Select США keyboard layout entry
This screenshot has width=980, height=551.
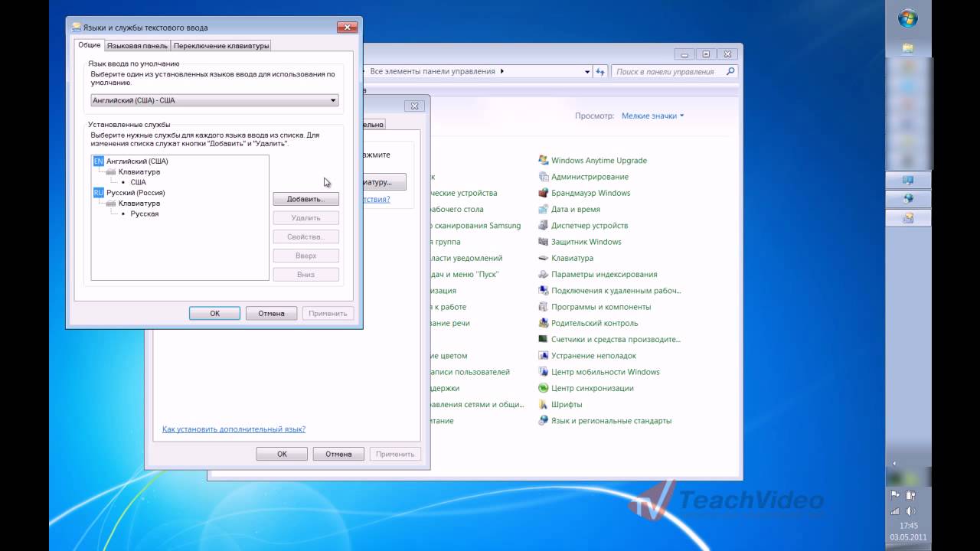point(138,182)
